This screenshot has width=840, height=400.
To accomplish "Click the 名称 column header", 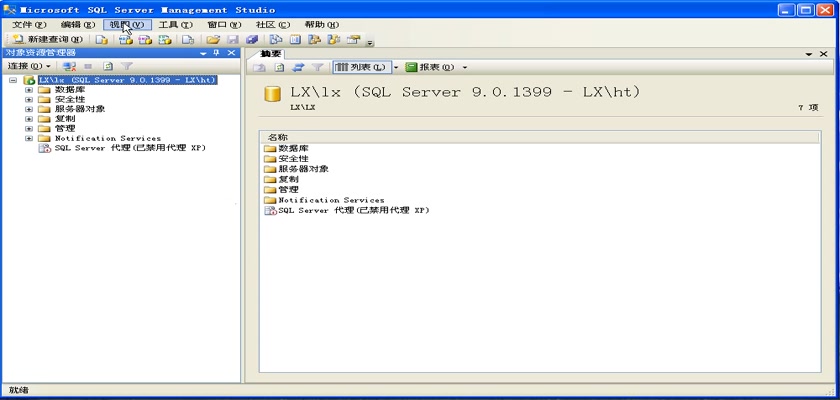I will tap(540, 138).
